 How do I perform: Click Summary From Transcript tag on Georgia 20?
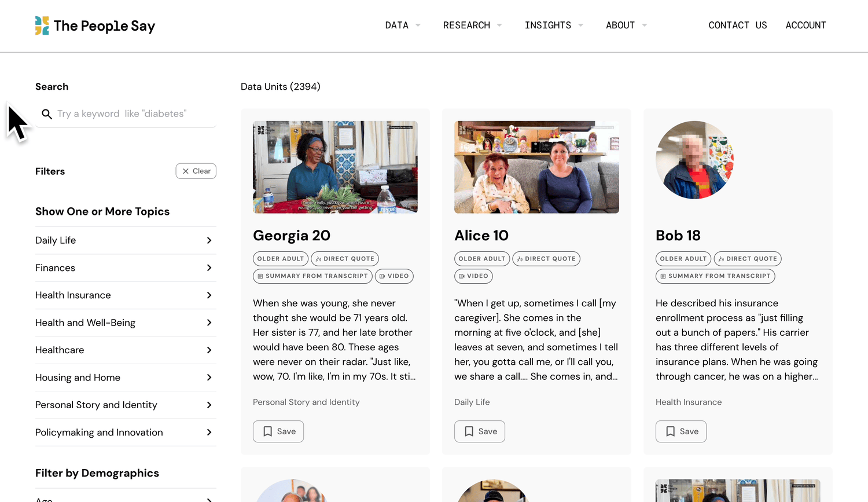[312, 276]
